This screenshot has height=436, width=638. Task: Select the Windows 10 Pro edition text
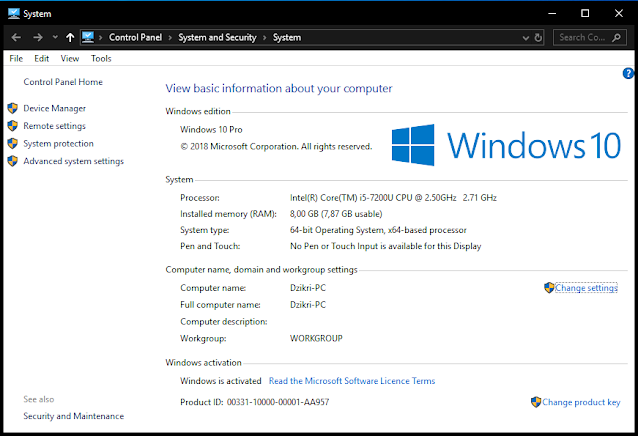coord(211,130)
